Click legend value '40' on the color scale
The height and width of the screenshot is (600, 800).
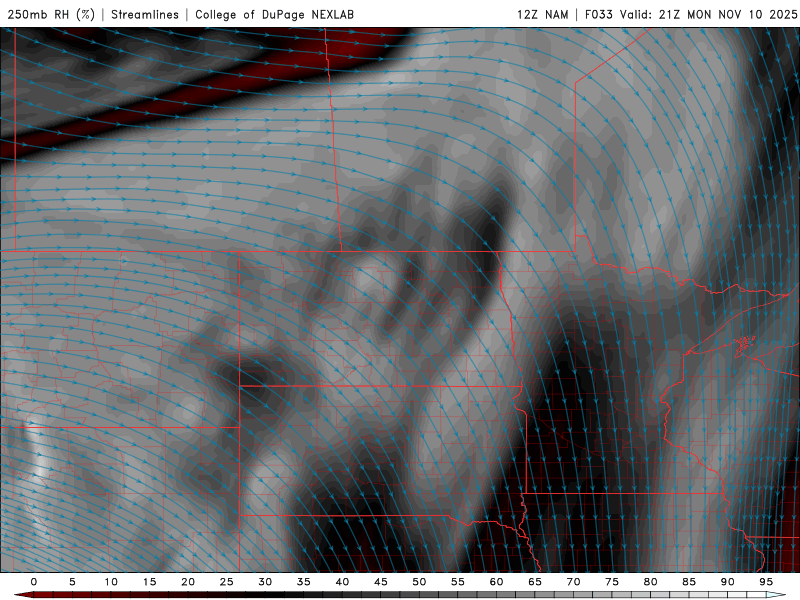342,582
